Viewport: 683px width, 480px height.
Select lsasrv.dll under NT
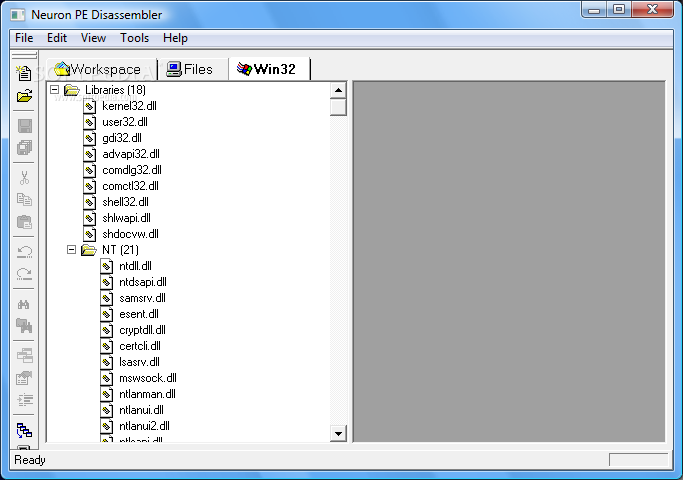pos(139,362)
